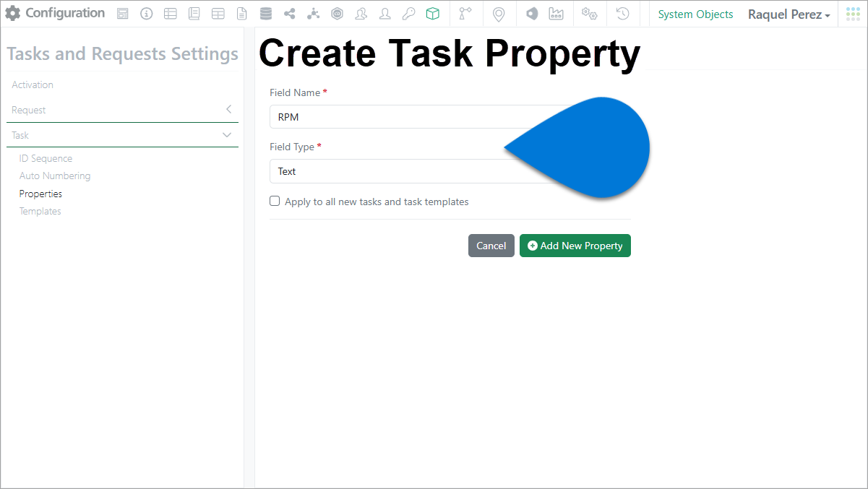
Task: Click the single user icon
Action: [x=385, y=14]
